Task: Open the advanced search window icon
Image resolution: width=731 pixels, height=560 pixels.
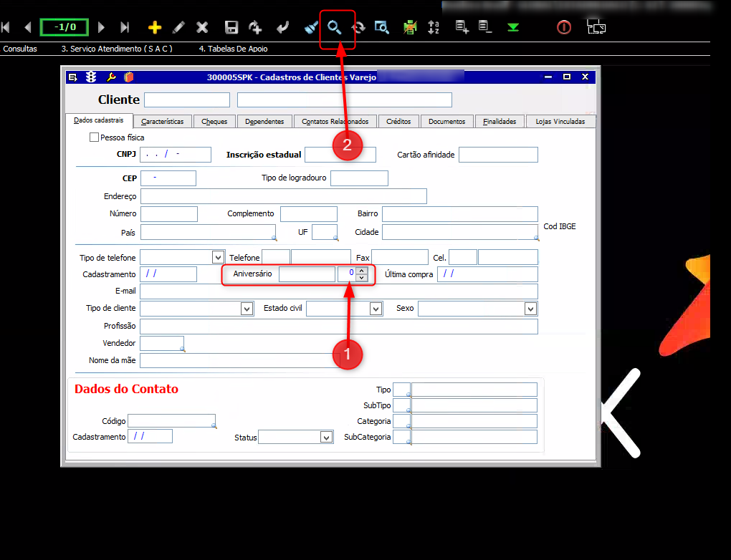Action: (x=381, y=27)
